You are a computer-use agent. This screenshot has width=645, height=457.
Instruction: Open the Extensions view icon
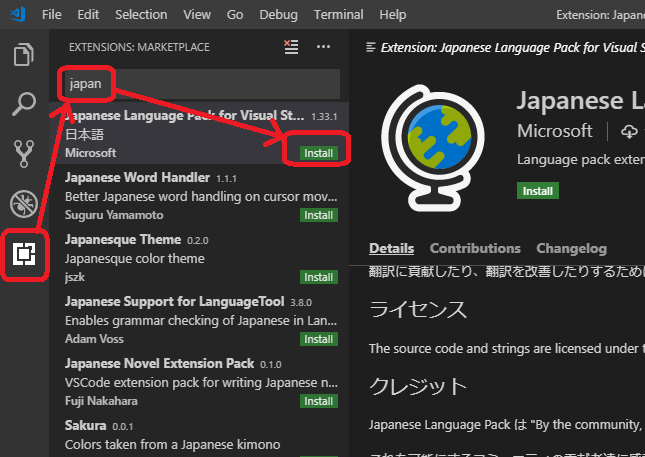[x=24, y=254]
